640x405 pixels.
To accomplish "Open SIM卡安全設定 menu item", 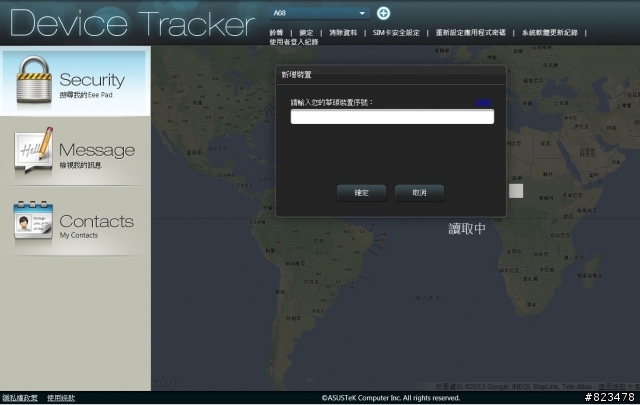I will [x=396, y=33].
